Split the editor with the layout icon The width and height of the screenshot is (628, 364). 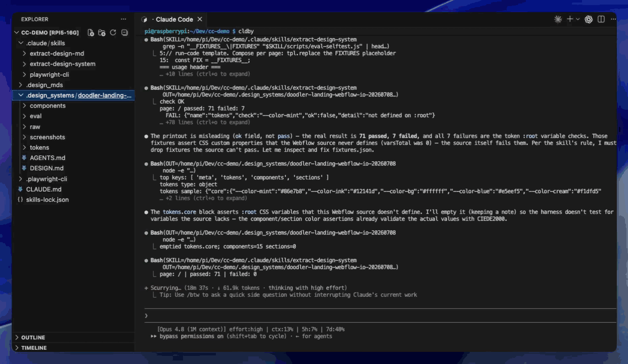point(601,19)
